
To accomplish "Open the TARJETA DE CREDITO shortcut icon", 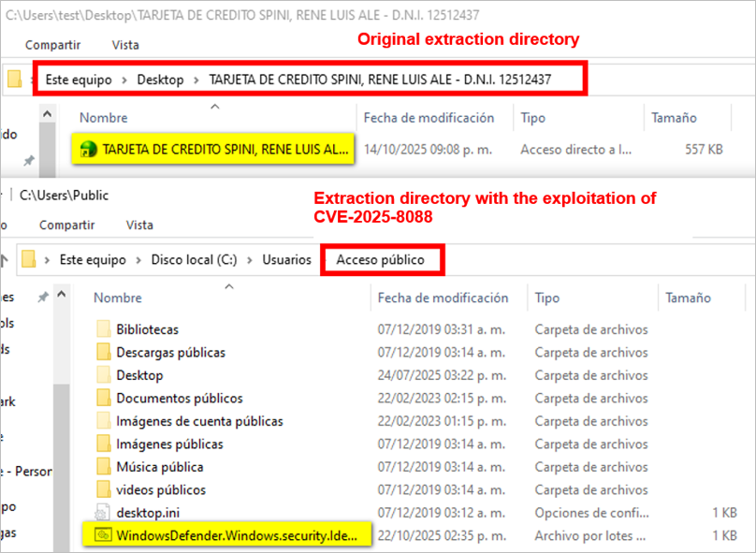I will [x=90, y=149].
